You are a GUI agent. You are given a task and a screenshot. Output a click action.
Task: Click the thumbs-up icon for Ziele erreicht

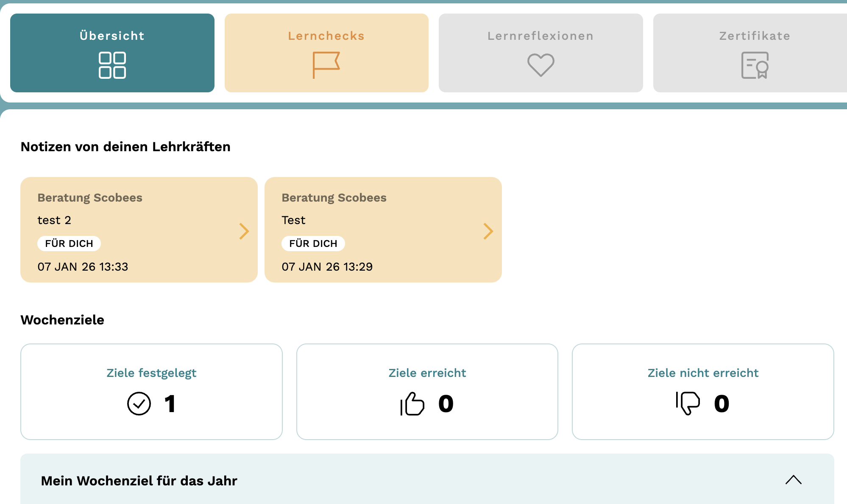[412, 404]
